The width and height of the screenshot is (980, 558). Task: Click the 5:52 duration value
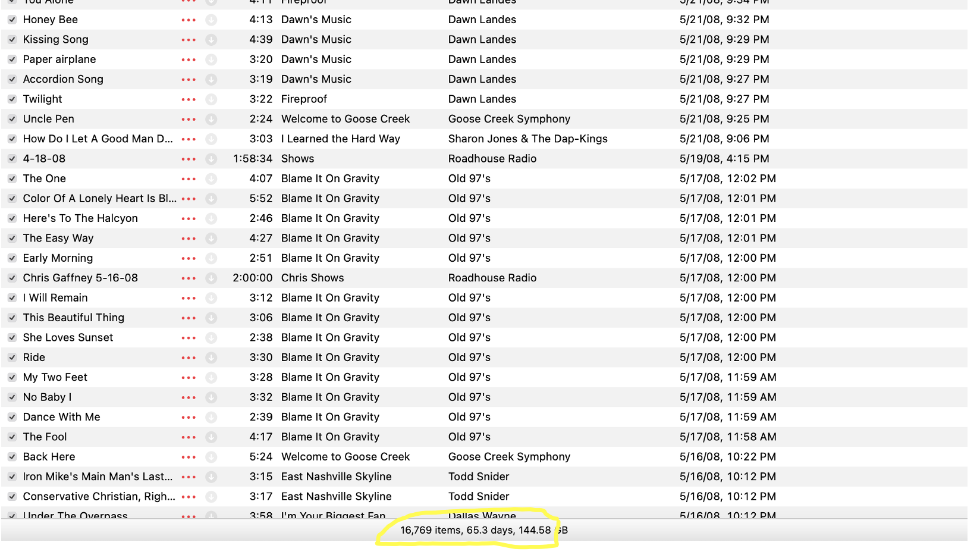[x=261, y=198]
